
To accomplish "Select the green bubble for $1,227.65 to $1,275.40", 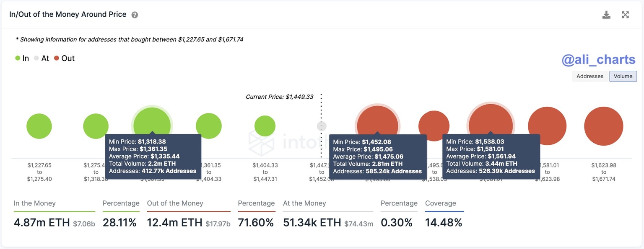I will coord(39,126).
